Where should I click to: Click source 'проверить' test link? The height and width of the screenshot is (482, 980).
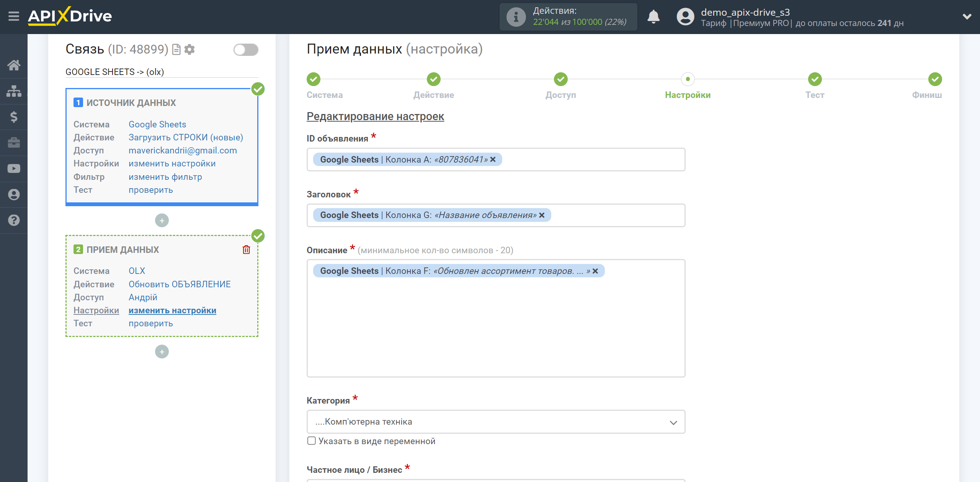151,190
